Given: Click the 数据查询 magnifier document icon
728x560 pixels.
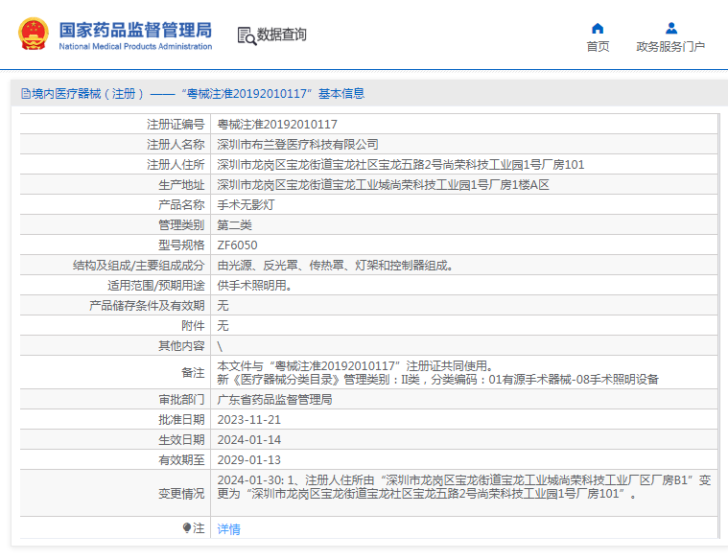Looking at the screenshot, I should pyautogui.click(x=247, y=35).
